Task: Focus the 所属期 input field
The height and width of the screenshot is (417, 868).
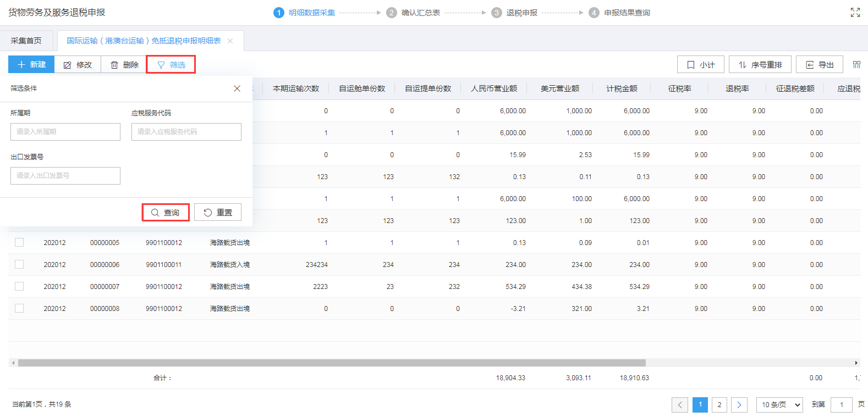Action: (65, 132)
